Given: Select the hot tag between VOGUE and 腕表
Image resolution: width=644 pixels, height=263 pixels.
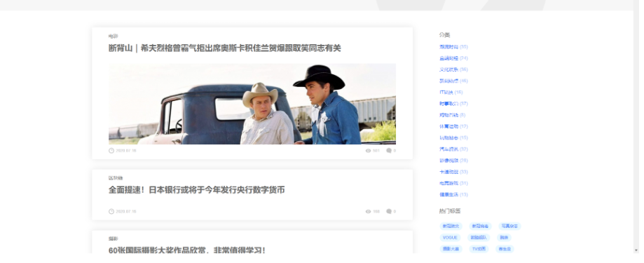Looking at the screenshot, I should click(479, 238).
